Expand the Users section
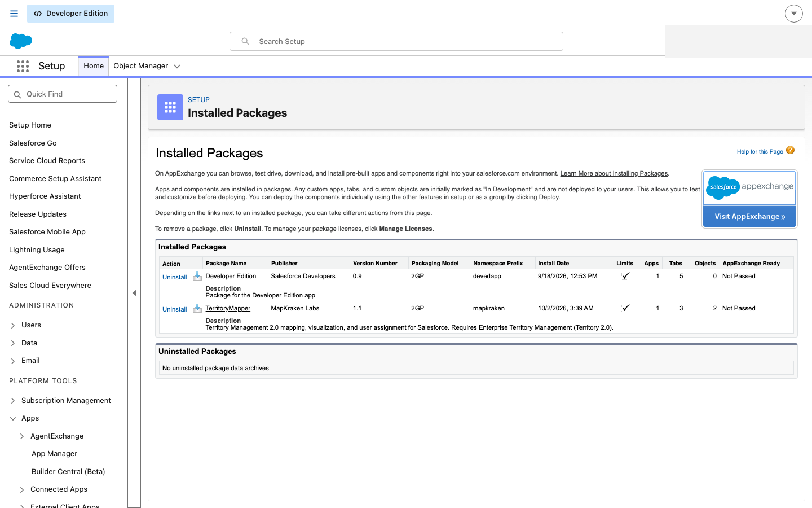The image size is (812, 508). click(13, 326)
